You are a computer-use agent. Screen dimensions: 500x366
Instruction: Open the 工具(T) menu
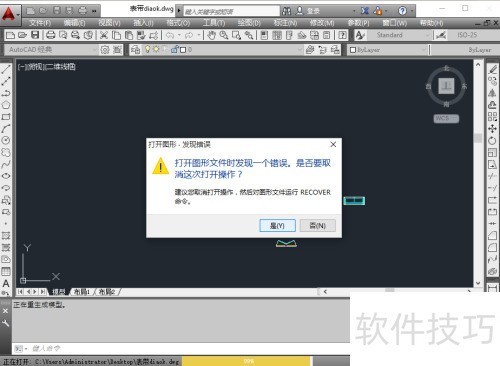[x=214, y=23]
